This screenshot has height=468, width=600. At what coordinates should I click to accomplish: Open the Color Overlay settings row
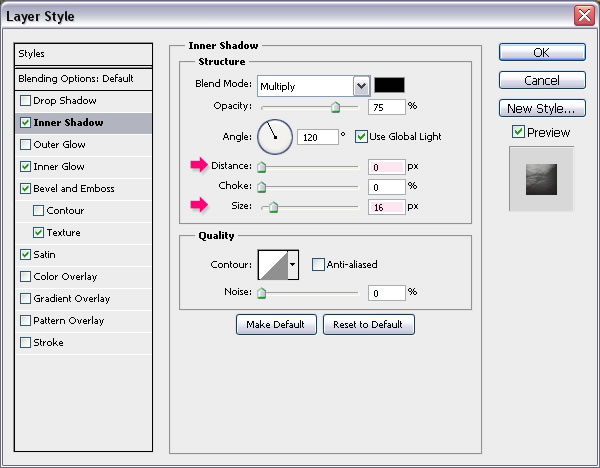83,277
